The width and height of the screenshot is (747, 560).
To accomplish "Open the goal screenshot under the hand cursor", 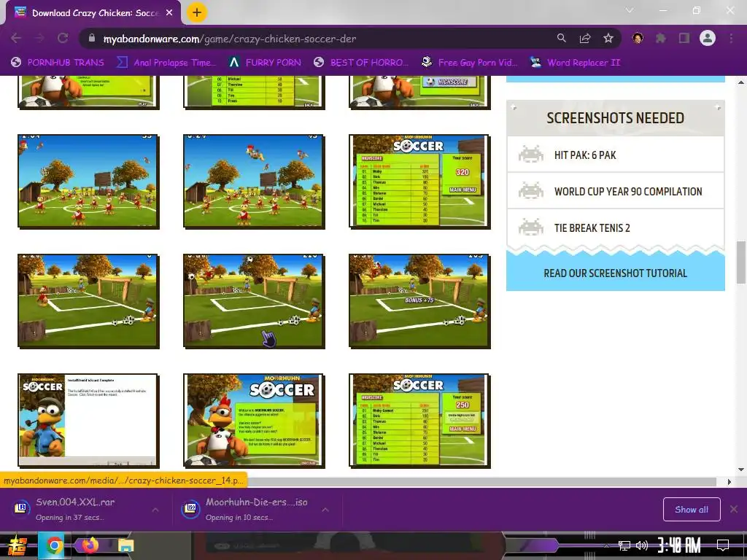I will tap(254, 300).
